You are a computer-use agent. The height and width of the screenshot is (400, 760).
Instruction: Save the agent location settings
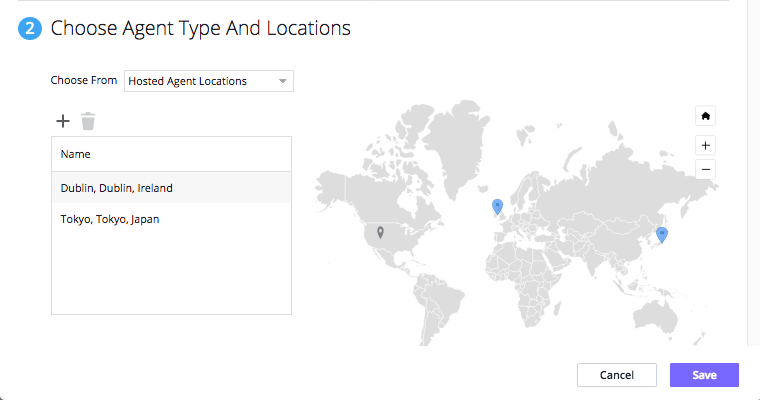704,375
